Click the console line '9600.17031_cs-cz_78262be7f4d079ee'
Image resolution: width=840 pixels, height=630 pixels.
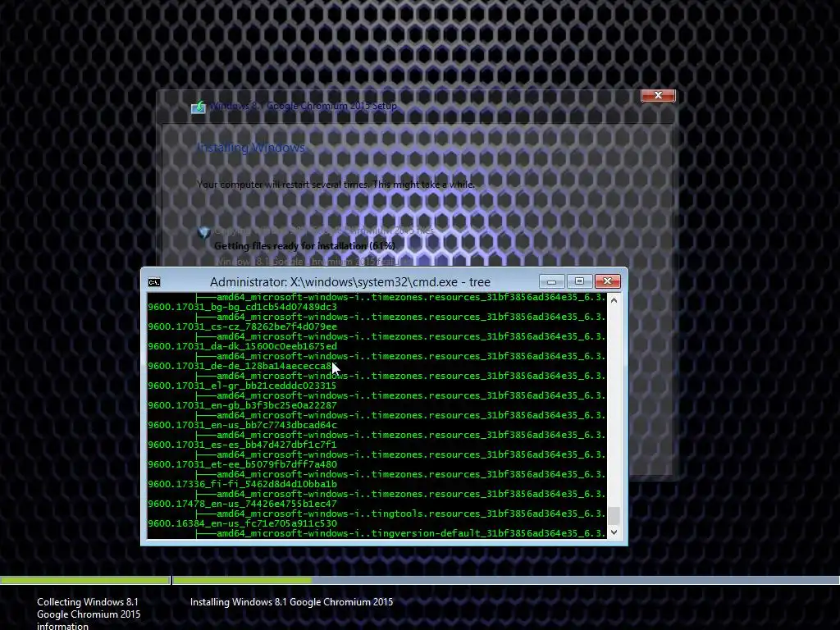pos(242,326)
